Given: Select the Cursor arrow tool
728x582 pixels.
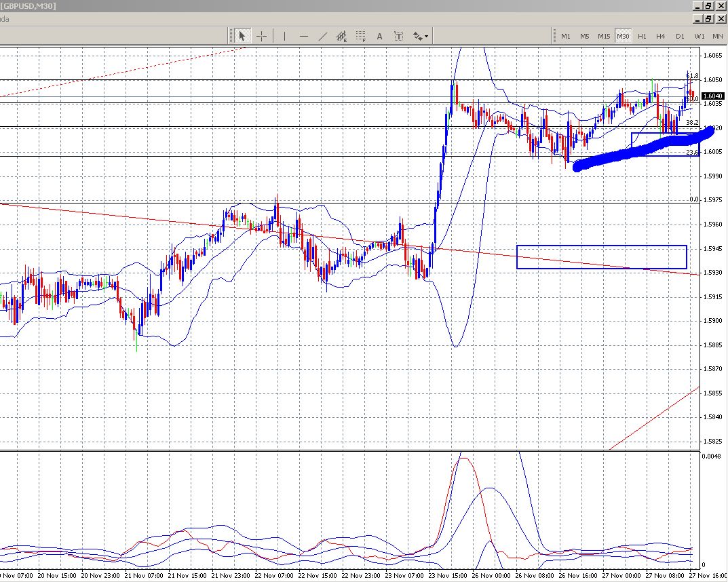Looking at the screenshot, I should (242, 36).
